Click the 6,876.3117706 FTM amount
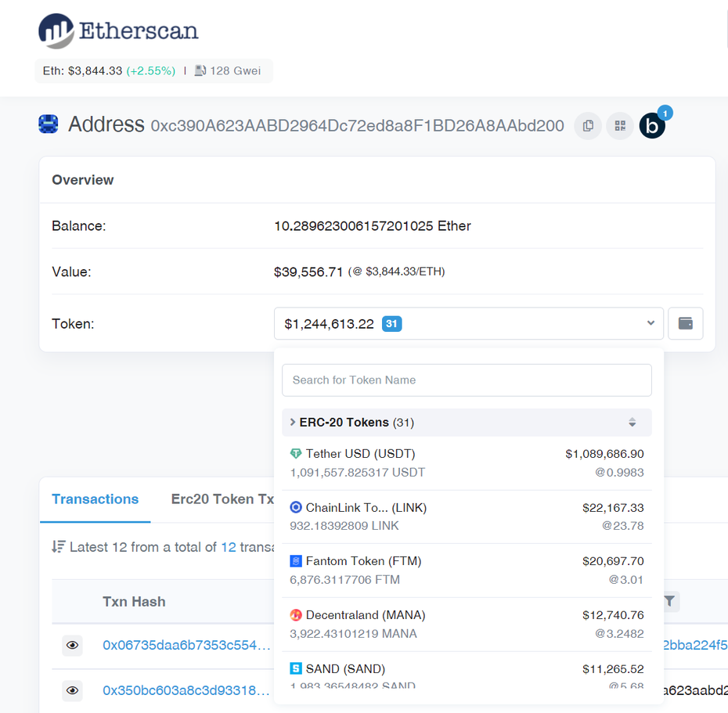Image resolution: width=728 pixels, height=713 pixels. tap(344, 580)
